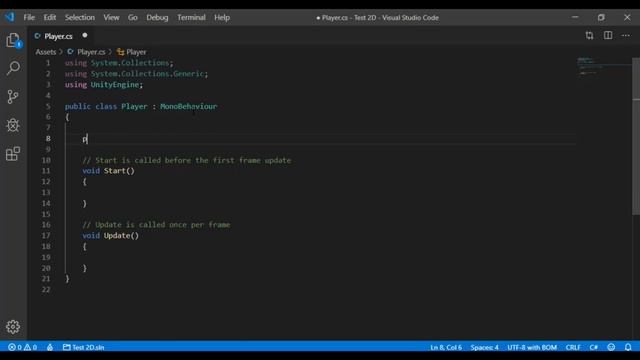Open the Go menu
Image resolution: width=640 pixels, height=360 pixels.
(133, 18)
